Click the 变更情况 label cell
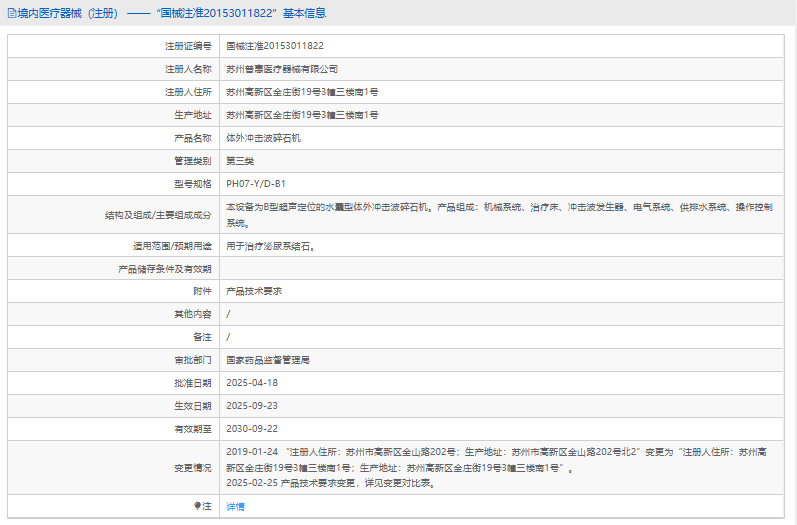 (x=113, y=468)
